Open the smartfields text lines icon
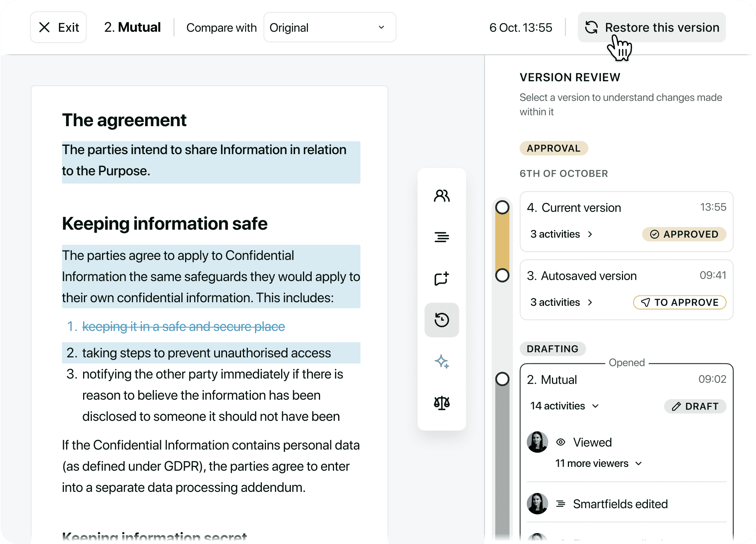Image resolution: width=756 pixels, height=544 pixels. (x=441, y=237)
